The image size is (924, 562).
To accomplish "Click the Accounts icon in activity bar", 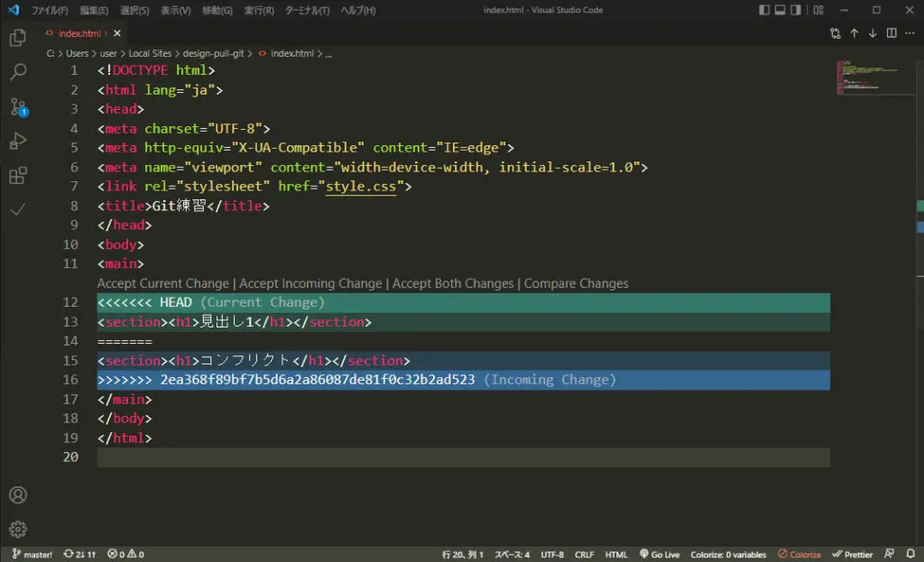I will (x=18, y=495).
